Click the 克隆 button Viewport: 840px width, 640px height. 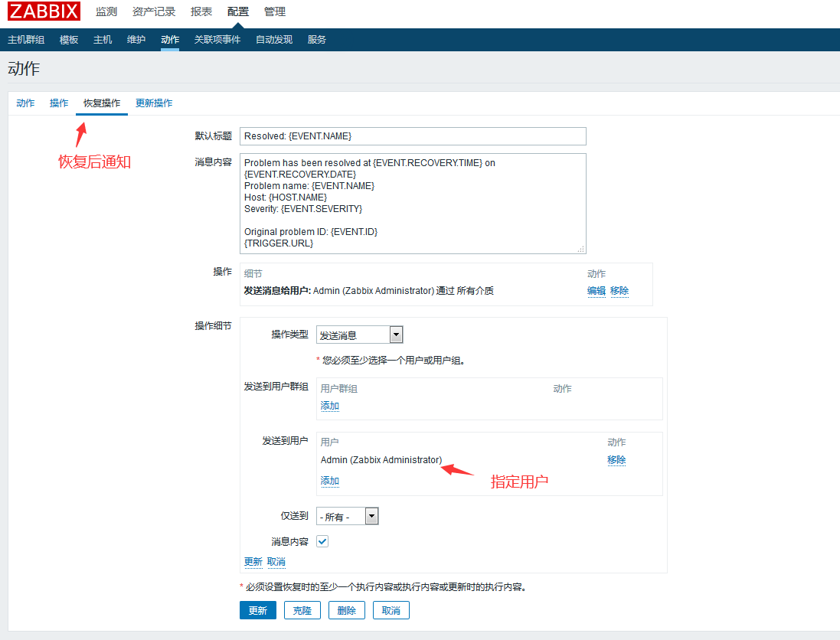302,610
